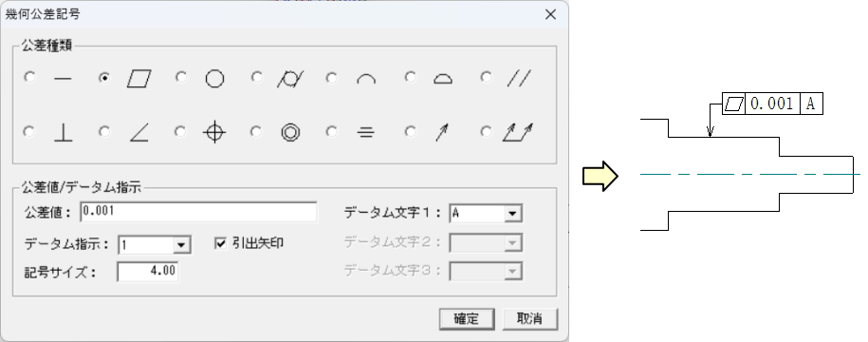This screenshot has width=868, height=342.
Task: Click the 公差値 input field
Action: click(x=198, y=212)
